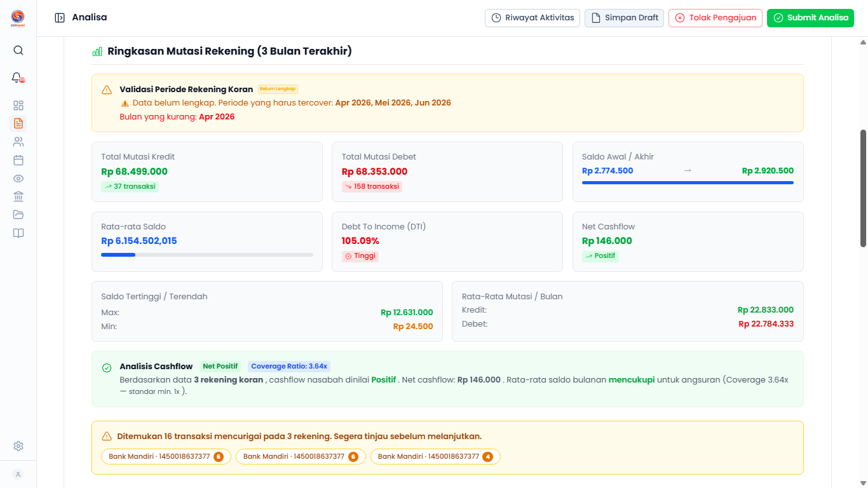The width and height of the screenshot is (868, 488).
Task: Open the calendar icon in the sidebar
Action: (18, 160)
